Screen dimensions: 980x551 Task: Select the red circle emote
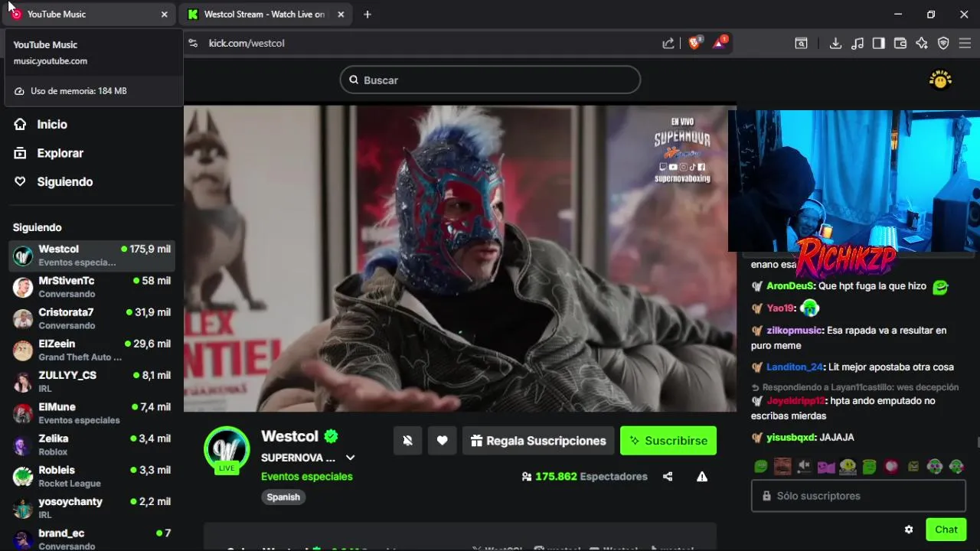[891, 466]
